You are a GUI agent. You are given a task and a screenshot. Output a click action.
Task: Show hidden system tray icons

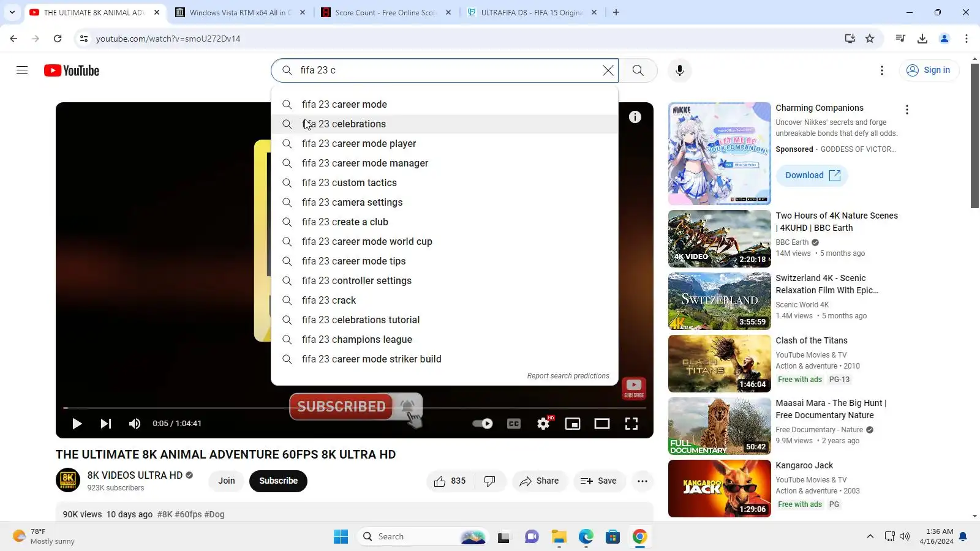coord(870,537)
